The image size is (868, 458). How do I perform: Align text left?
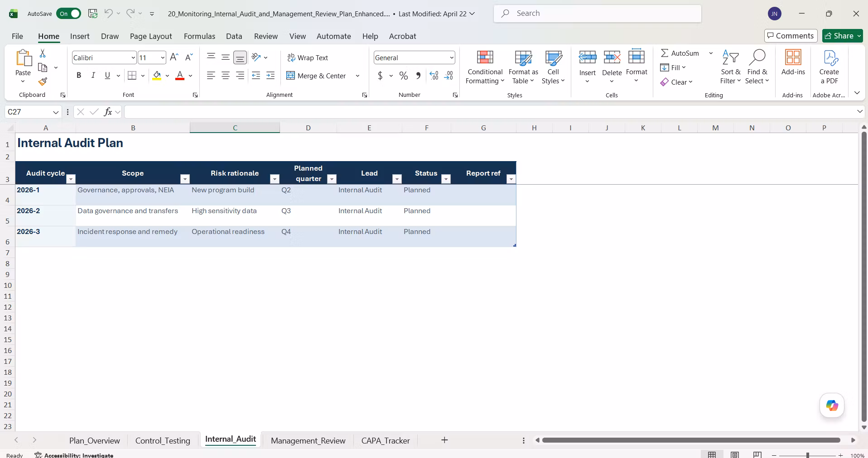[211, 76]
